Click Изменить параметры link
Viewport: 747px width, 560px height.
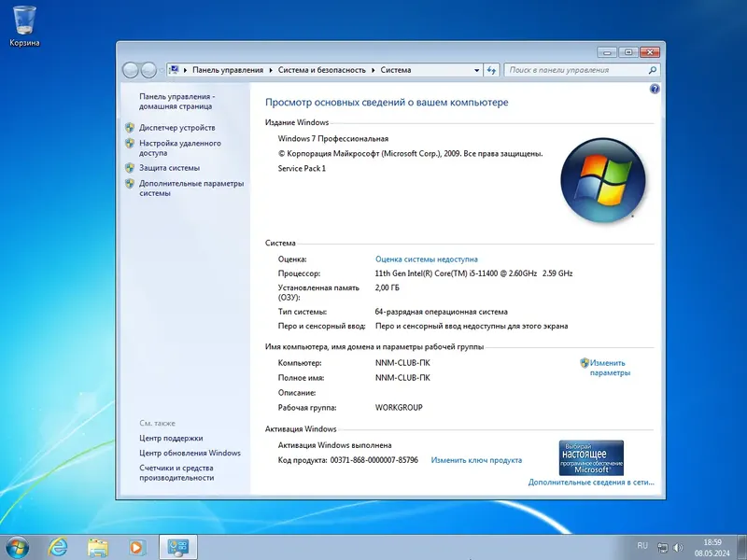point(610,368)
